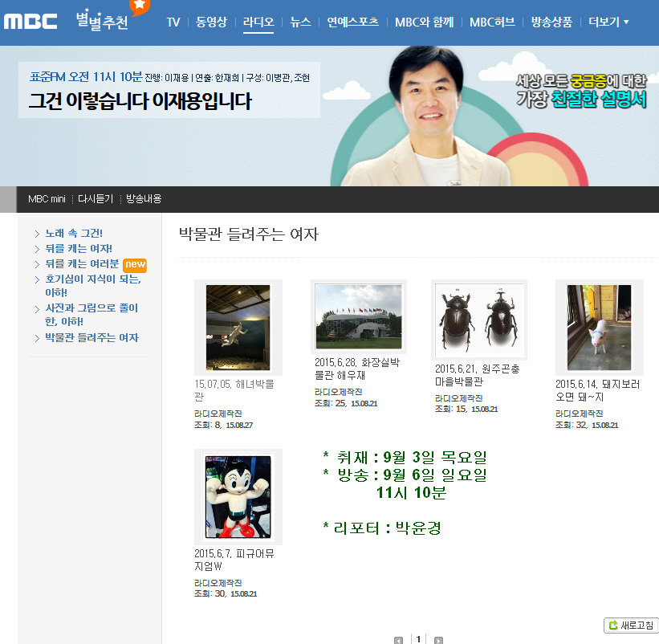Viewport: 659px width, 644px height.
Task: Select 뒤를 캐는 여러분 new sidebar item
Action: (82, 264)
